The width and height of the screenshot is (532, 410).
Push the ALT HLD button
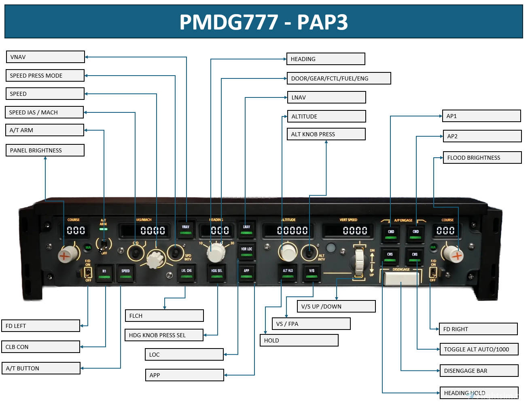[288, 273]
